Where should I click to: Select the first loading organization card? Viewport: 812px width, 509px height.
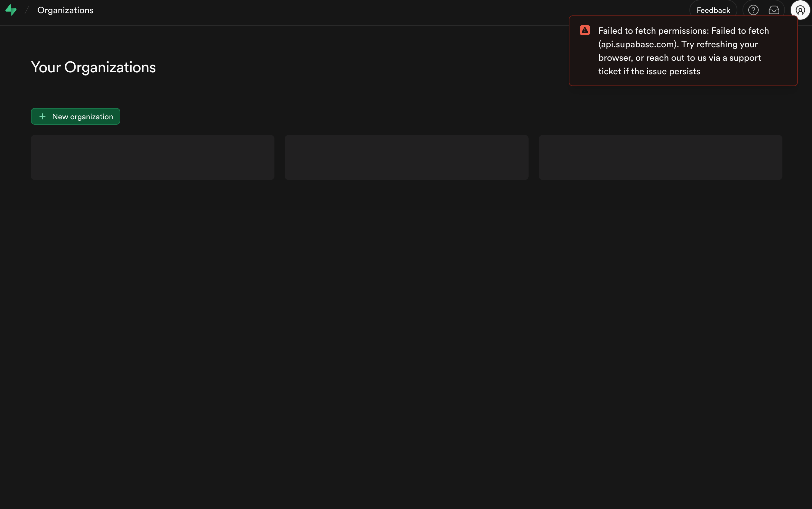152,157
